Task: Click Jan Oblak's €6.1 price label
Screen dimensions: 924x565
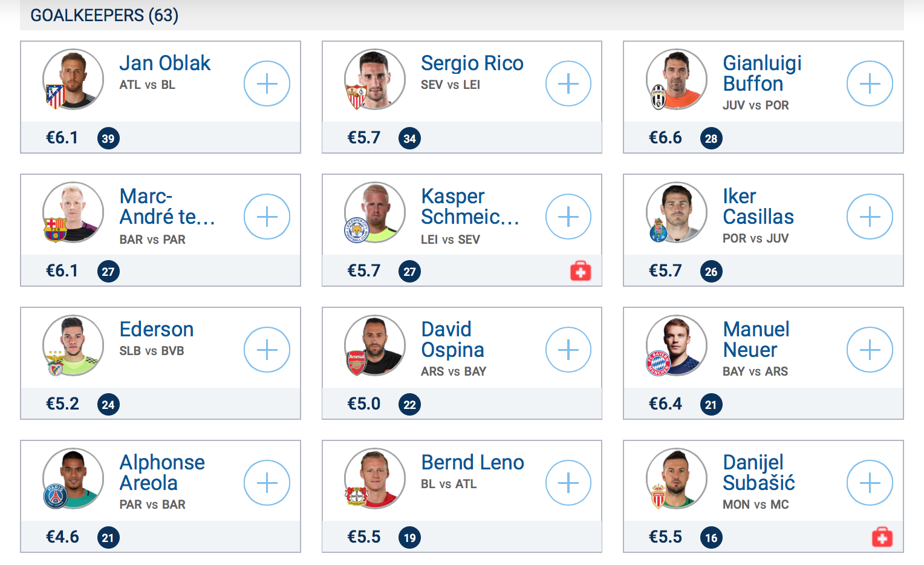Action: click(x=62, y=138)
